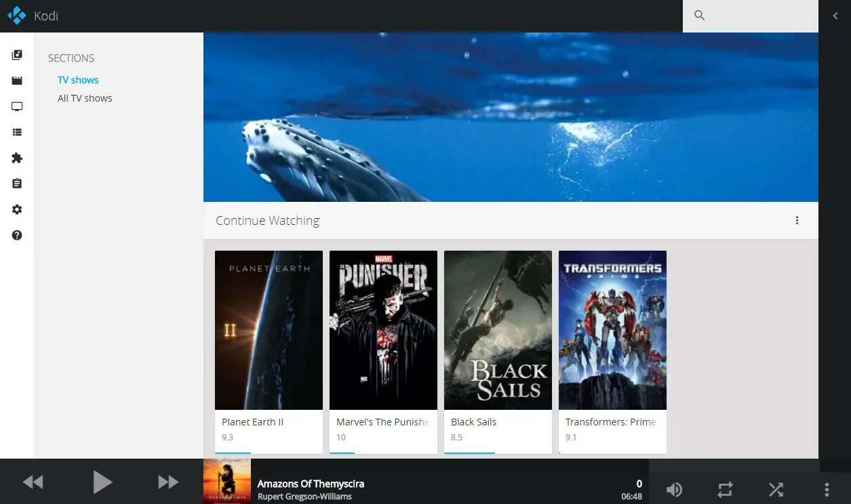This screenshot has height=504, width=851.
Task: Open the Browser list icon in sidebar
Action: point(17,132)
